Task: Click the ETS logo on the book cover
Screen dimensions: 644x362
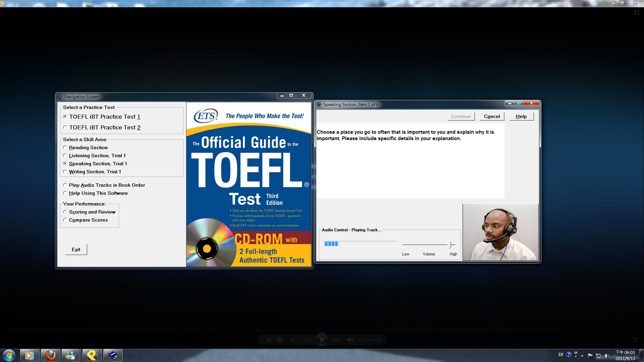Action: pos(206,116)
